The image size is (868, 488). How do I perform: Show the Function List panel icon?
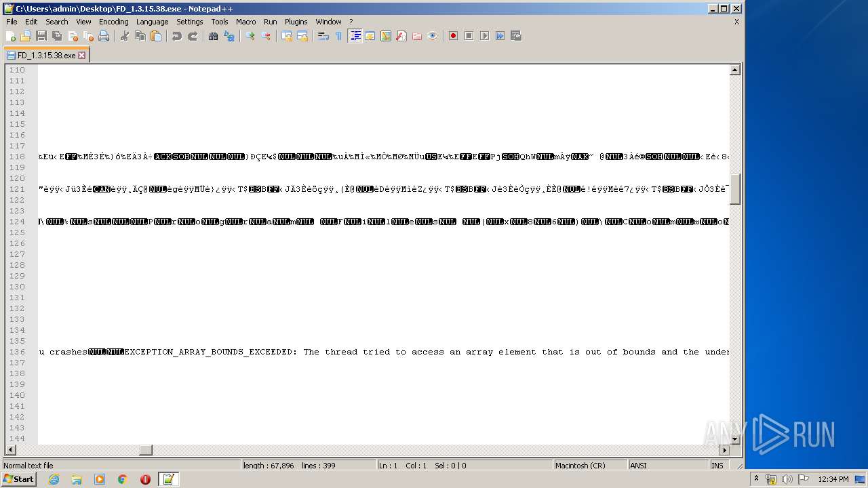point(401,36)
